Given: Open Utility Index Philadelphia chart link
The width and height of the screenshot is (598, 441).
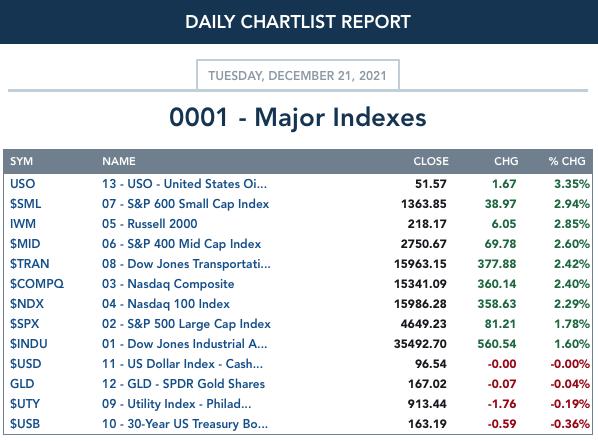Looking at the screenshot, I should click(x=177, y=404).
